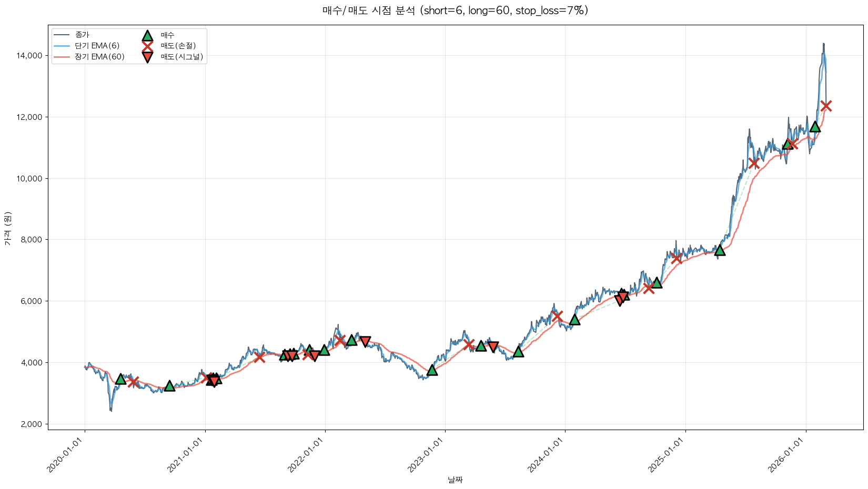Click the 날짜 x-axis title
Image resolution: width=868 pixels, height=489 pixels.
(x=455, y=480)
